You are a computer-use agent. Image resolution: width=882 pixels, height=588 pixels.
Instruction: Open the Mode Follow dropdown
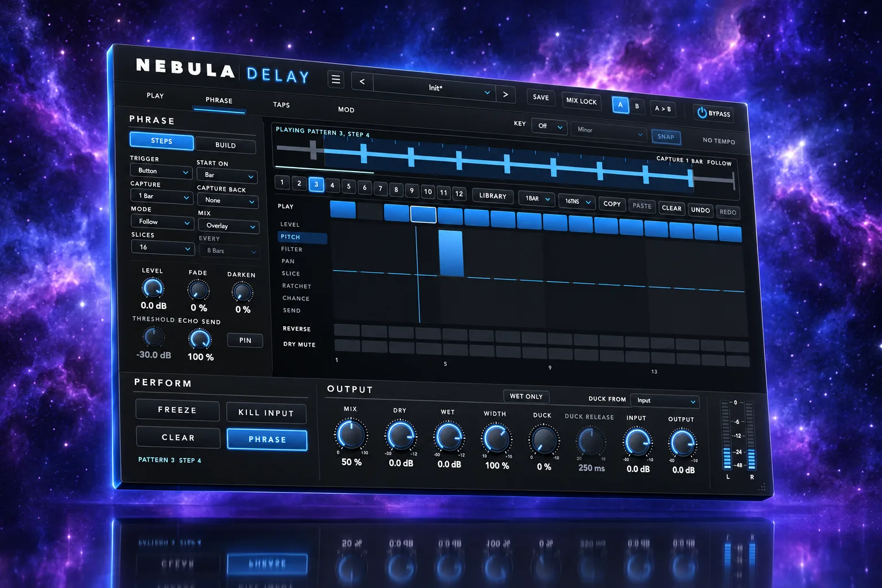tap(162, 222)
